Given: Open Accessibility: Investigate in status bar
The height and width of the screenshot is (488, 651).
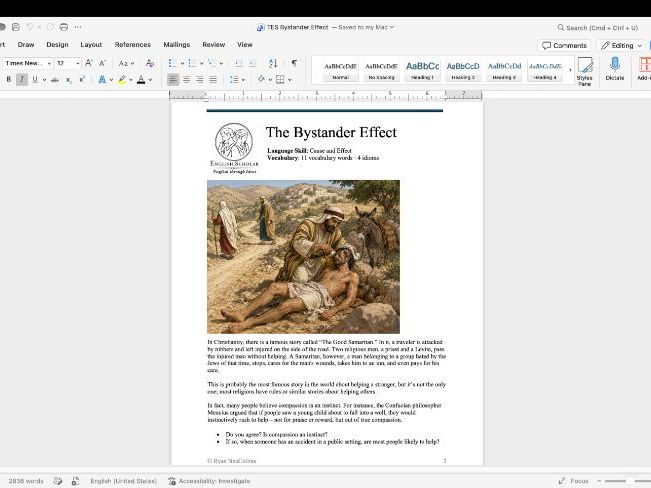Looking at the screenshot, I should tap(209, 481).
